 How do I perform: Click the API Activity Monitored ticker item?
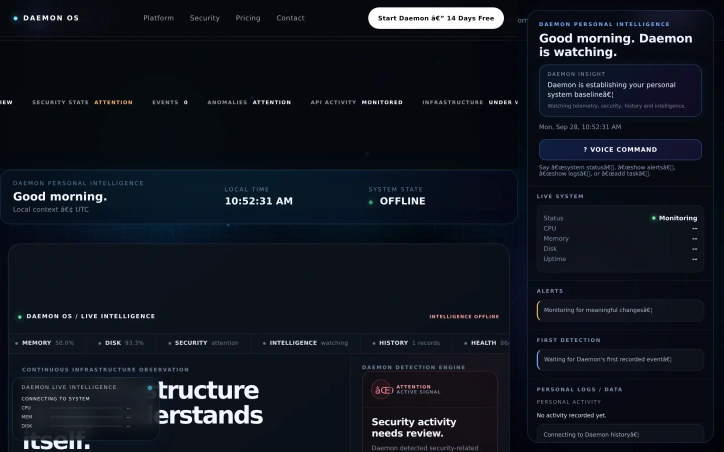pos(356,102)
